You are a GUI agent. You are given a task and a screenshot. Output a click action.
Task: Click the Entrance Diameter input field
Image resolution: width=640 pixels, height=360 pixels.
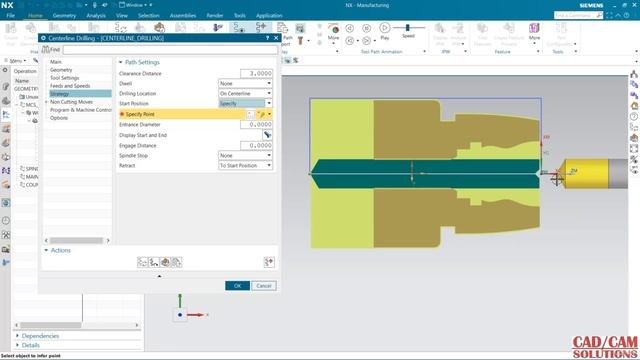tap(256, 124)
